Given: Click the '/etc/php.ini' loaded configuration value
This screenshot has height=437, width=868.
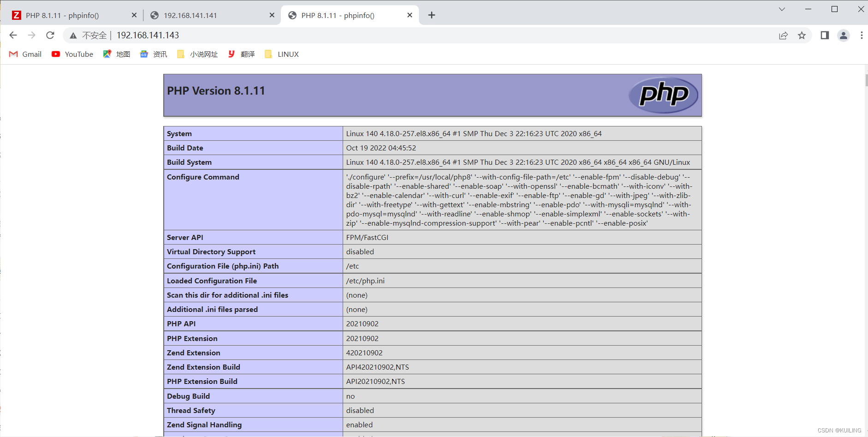Looking at the screenshot, I should [365, 281].
